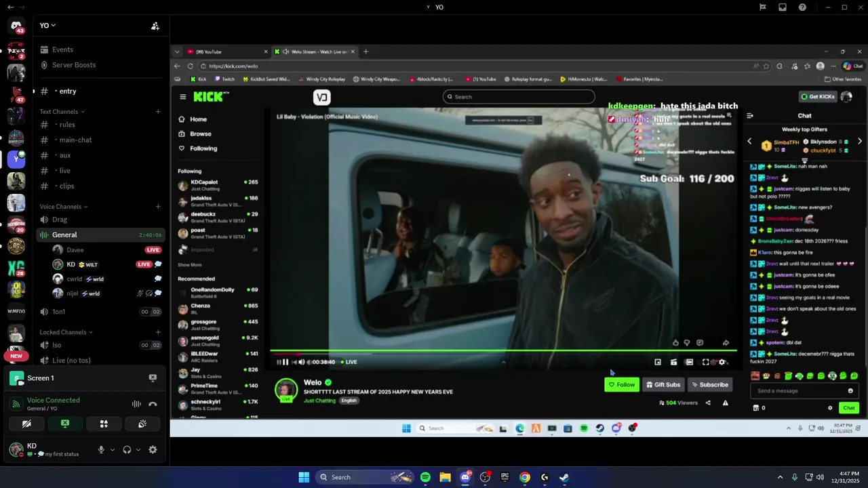Add a channel to Text Channels
The width and height of the screenshot is (868, 488).
tap(158, 111)
